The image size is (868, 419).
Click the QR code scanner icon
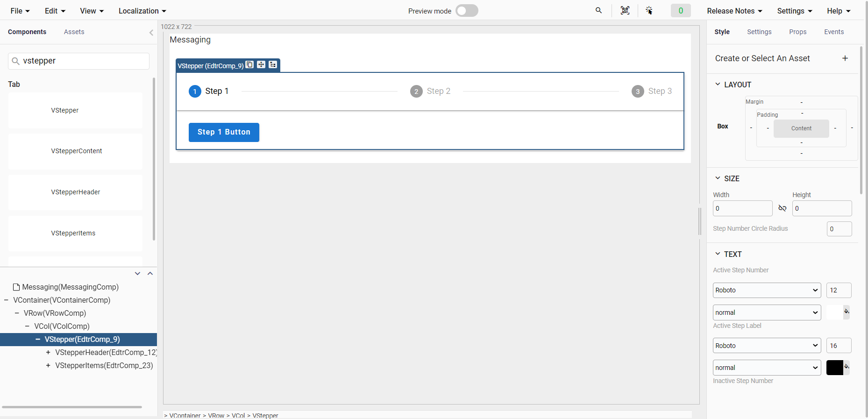[625, 11]
